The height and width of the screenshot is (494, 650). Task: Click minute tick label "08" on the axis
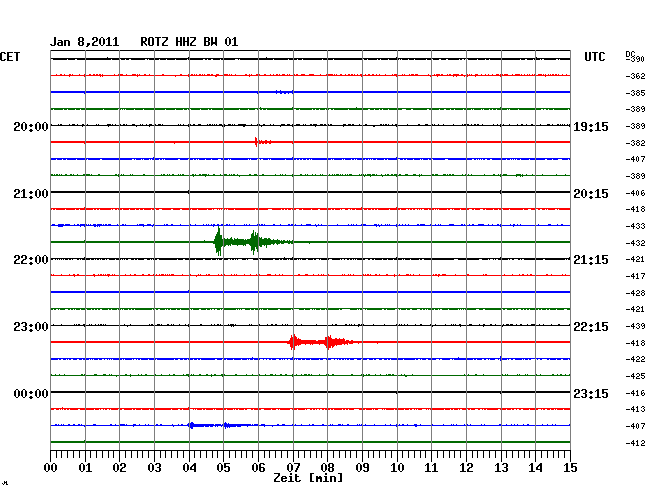point(327,468)
